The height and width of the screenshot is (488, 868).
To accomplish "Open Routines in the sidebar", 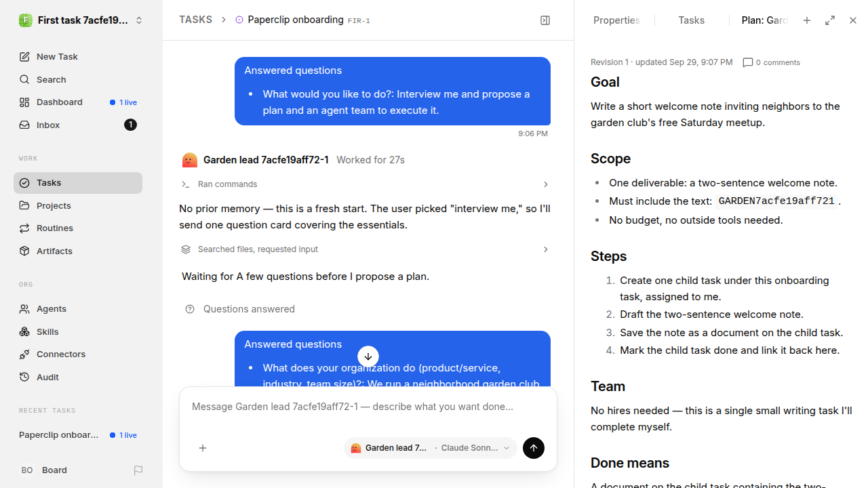I will tap(78, 228).
